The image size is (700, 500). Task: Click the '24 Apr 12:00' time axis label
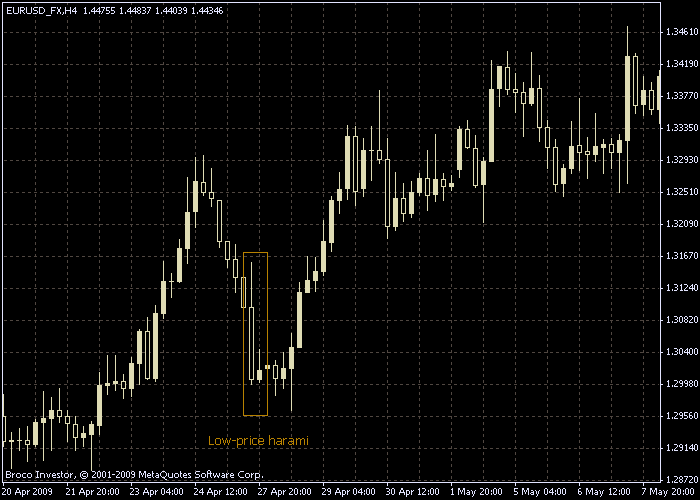tap(221, 492)
